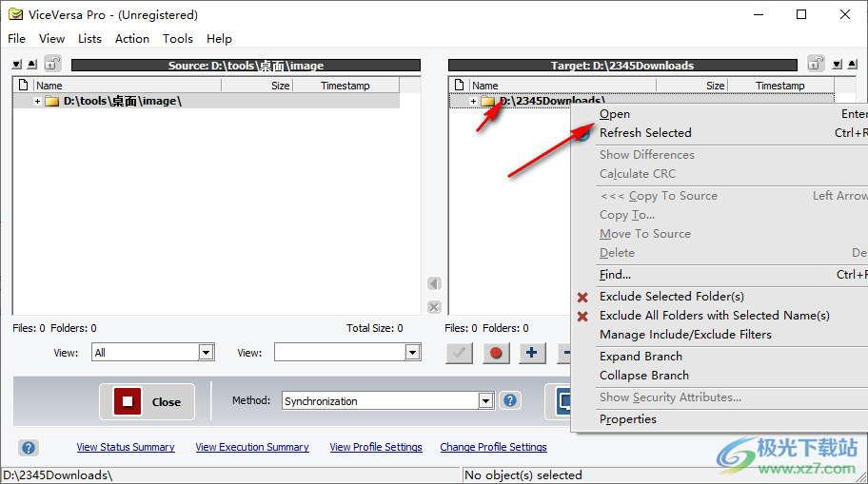Image resolution: width=868 pixels, height=484 pixels.
Task: Open the View Execution Summary link
Action: click(x=252, y=447)
